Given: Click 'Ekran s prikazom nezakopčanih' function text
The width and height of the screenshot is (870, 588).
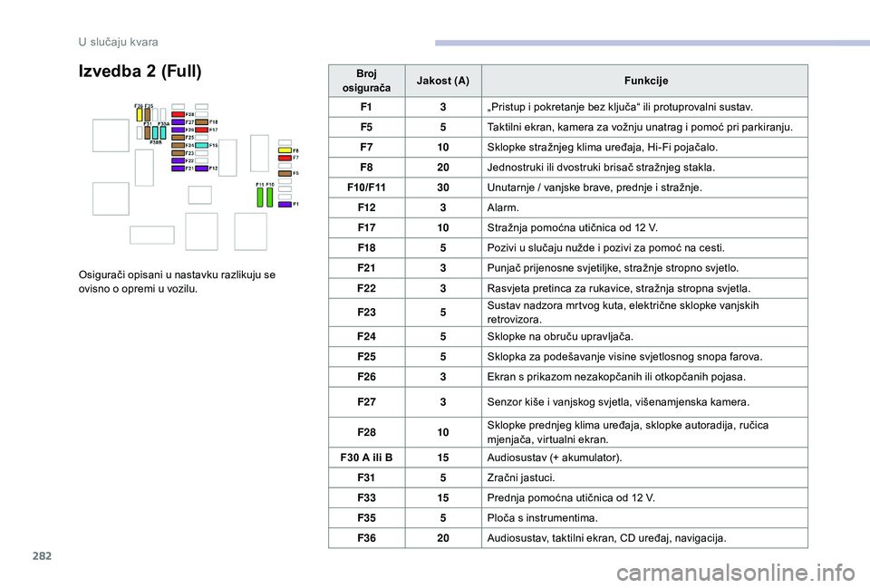Looking at the screenshot, I should tap(616, 377).
